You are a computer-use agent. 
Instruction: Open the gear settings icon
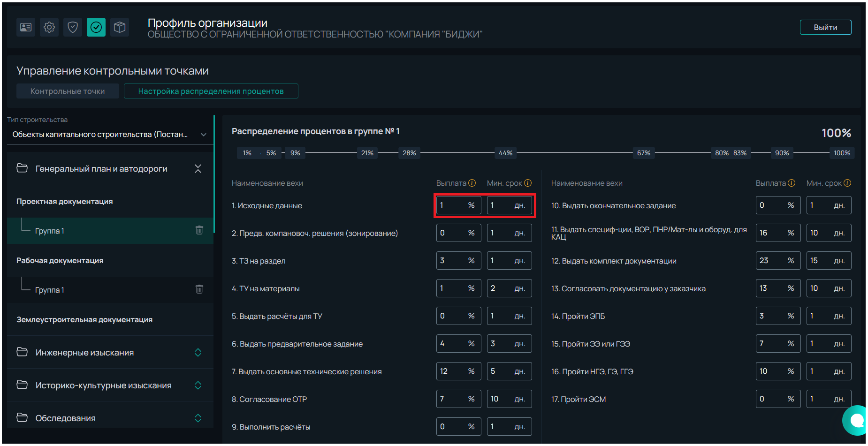pos(49,28)
